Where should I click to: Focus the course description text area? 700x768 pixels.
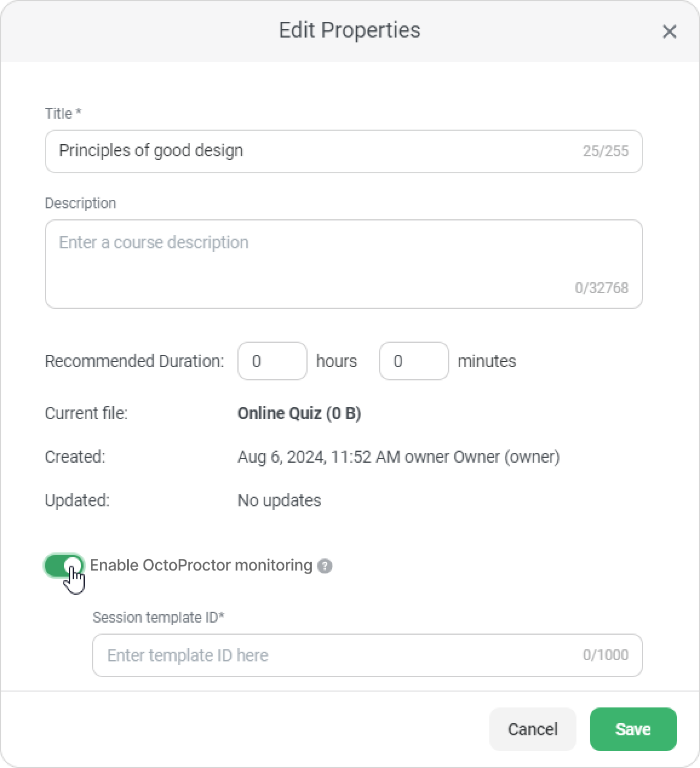point(343,264)
